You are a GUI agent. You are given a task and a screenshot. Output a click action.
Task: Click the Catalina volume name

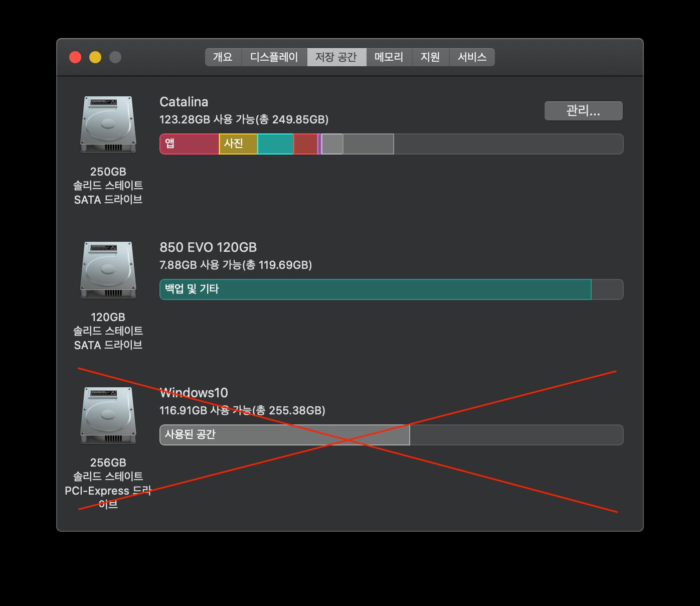(184, 102)
